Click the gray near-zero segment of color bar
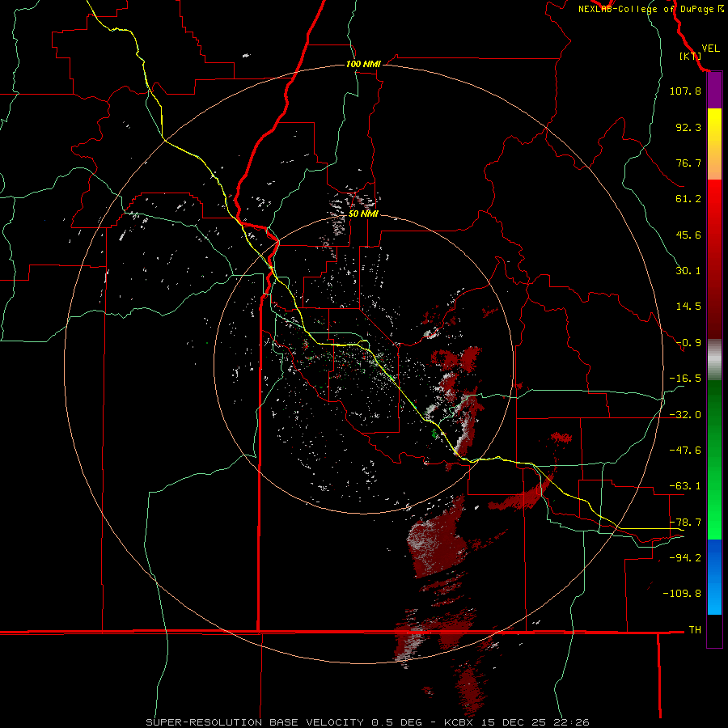The image size is (728, 728). tap(714, 360)
